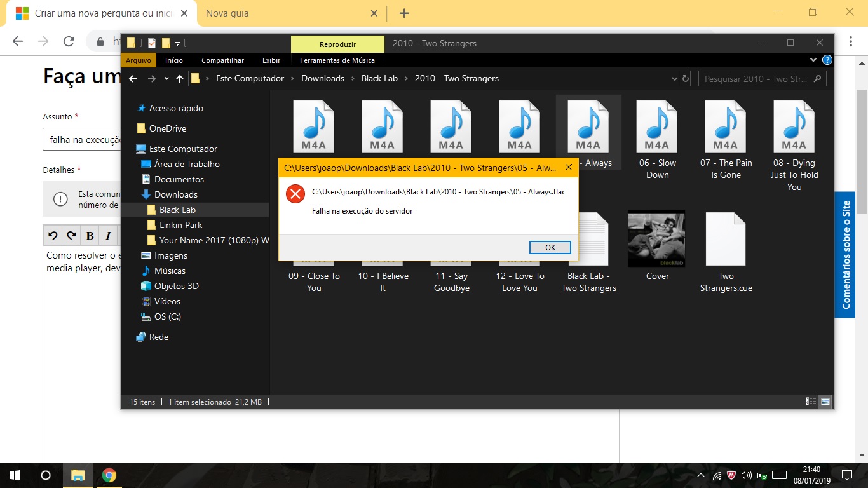
Task: Open Objetos 3D in sidebar
Action: 177,286
